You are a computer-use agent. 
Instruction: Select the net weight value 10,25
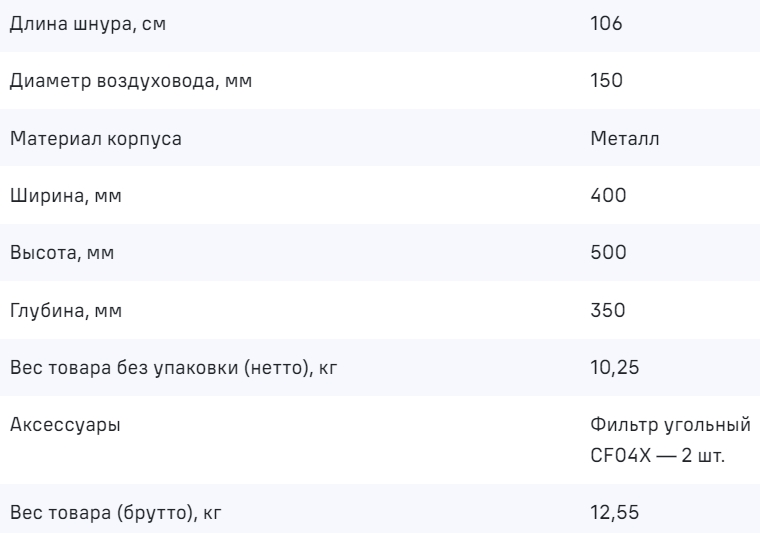tap(612, 367)
